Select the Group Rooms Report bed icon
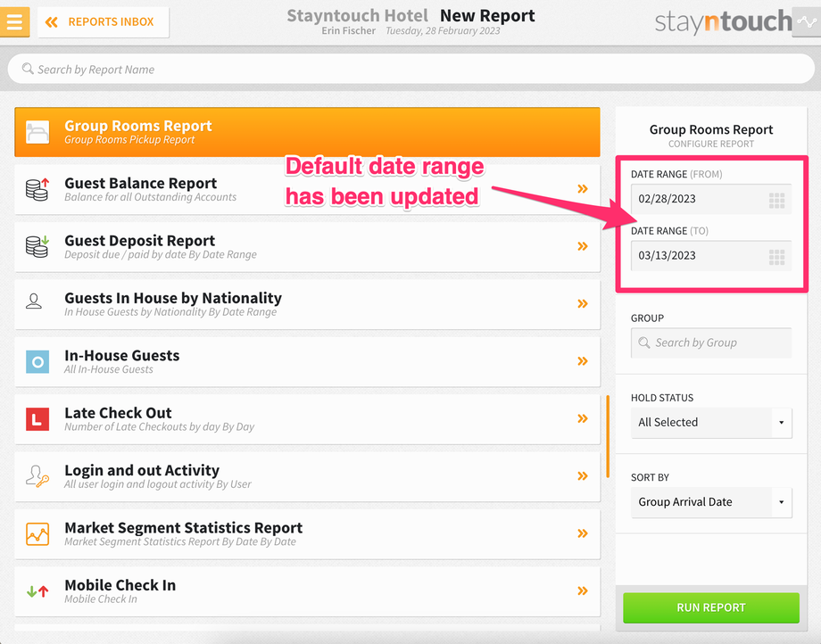Screen dimensions: 821x644 [37, 132]
